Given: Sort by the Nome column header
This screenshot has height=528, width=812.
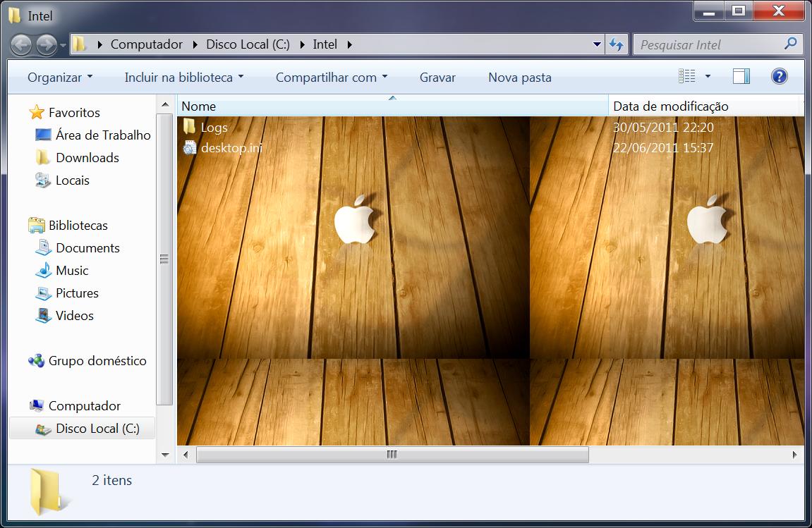Looking at the screenshot, I should pos(392,106).
